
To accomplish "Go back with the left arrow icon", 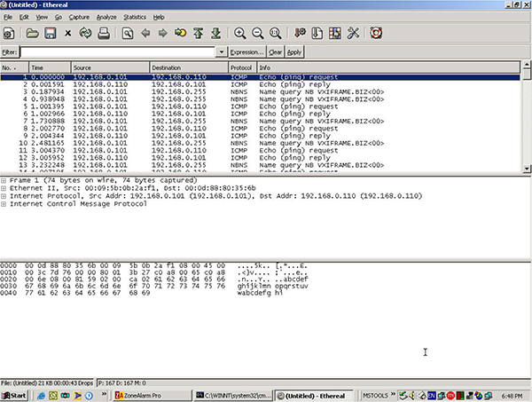I will tap(145, 33).
